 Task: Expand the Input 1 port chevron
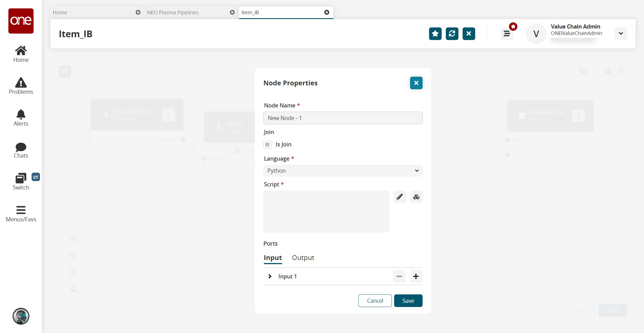coord(270,276)
